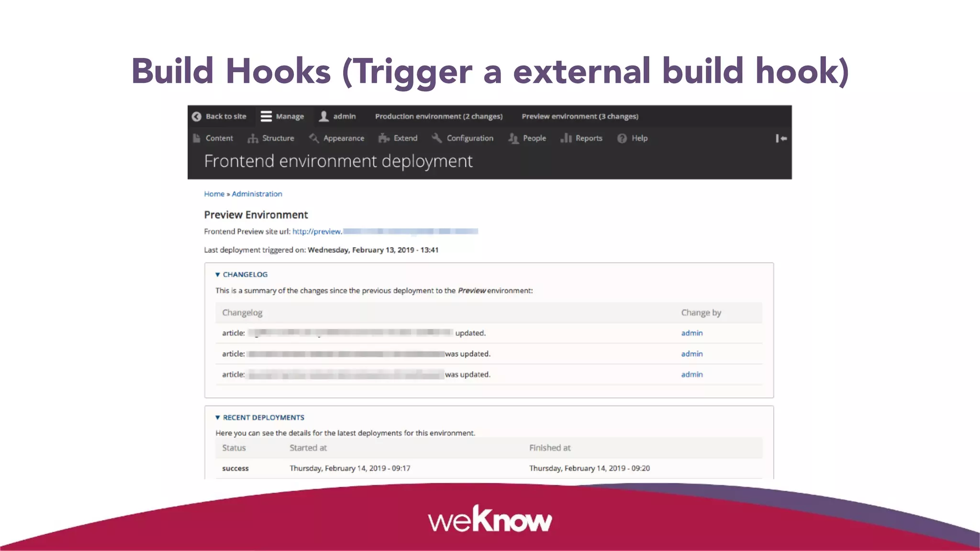Click the Content page icon
Viewport: 980px width, 551px height.
tap(197, 138)
